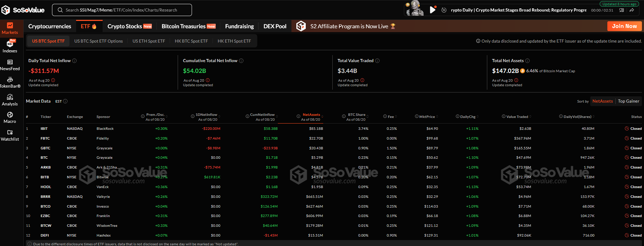Viewport: 644px width, 246px height.
Task: Play the Crypto Daily audio
Action: pyautogui.click(x=432, y=10)
